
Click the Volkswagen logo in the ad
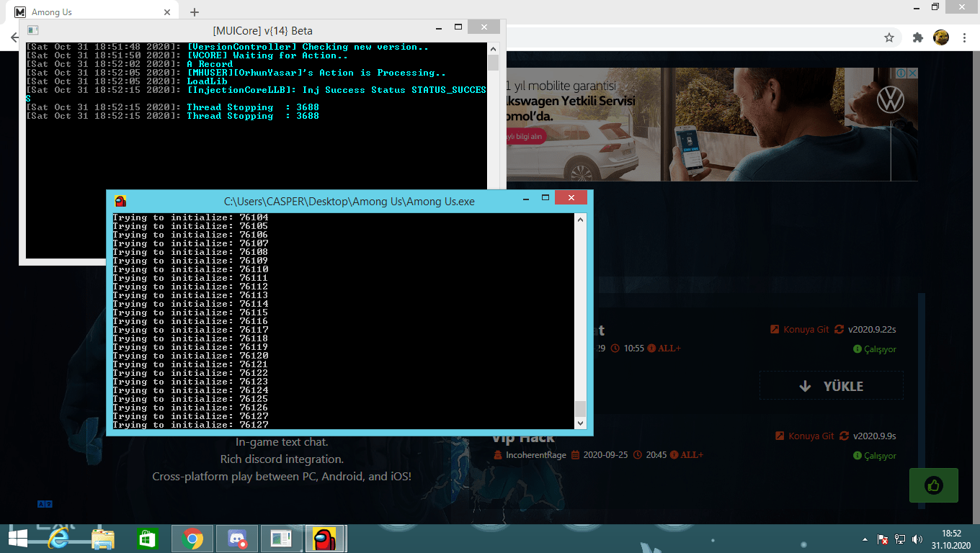pos(891,101)
